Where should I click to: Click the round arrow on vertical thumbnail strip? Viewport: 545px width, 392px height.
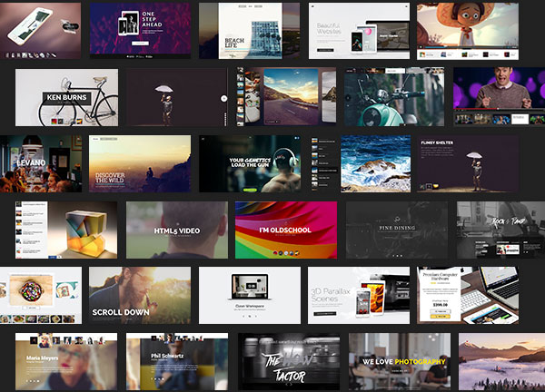coord(224,97)
